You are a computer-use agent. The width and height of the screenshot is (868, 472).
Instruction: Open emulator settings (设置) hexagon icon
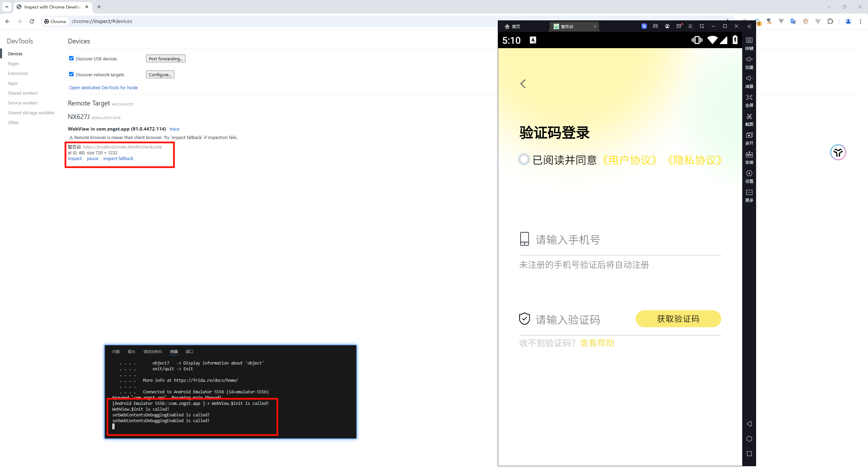pos(749,174)
